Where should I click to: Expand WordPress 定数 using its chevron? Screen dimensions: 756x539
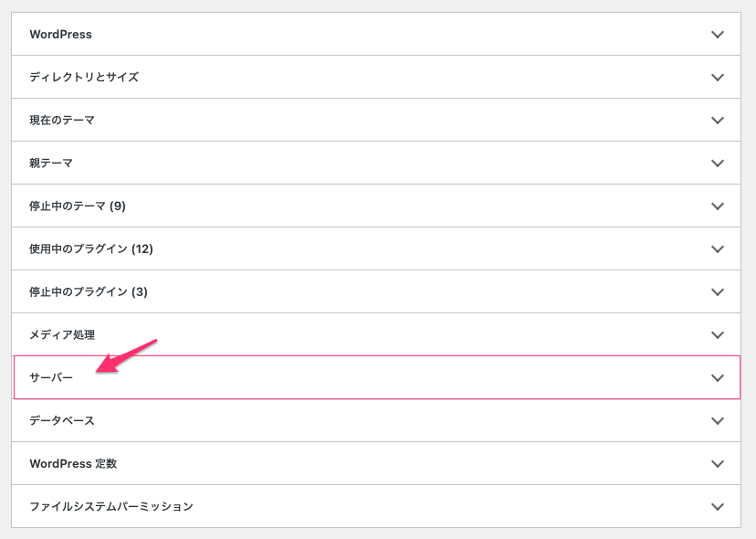[718, 464]
